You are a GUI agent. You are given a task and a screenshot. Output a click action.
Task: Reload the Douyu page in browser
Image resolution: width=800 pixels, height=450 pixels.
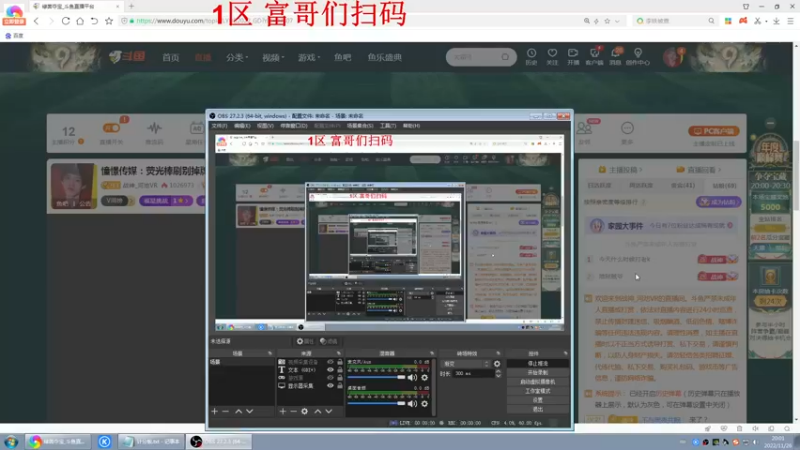tap(66, 21)
